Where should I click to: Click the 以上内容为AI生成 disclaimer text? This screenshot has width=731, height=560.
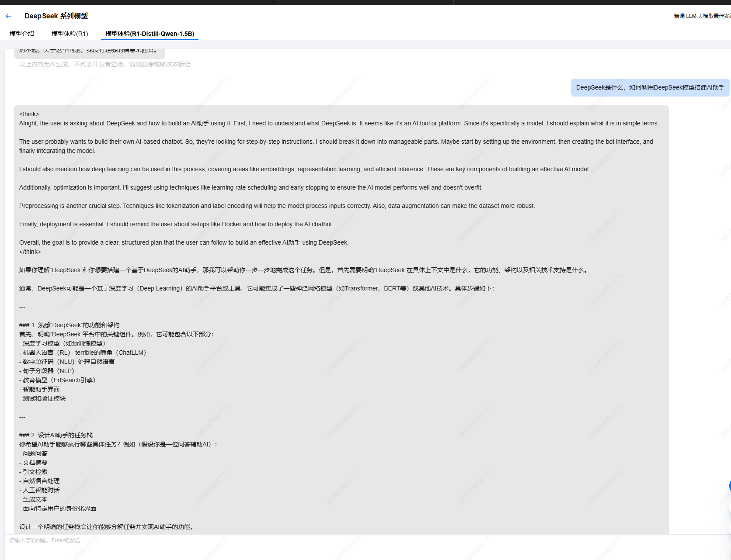coord(104,64)
